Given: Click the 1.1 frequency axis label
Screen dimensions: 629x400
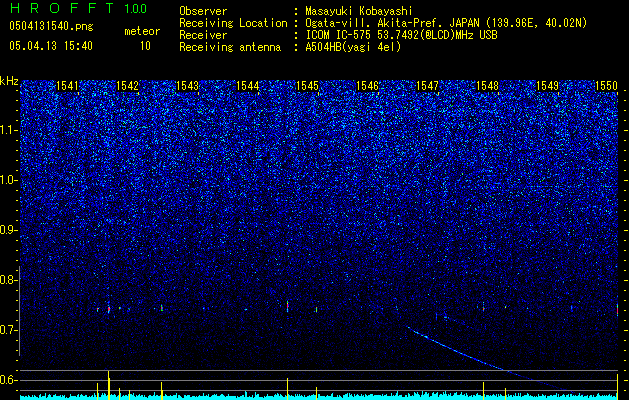Looking at the screenshot, I should [8, 130].
